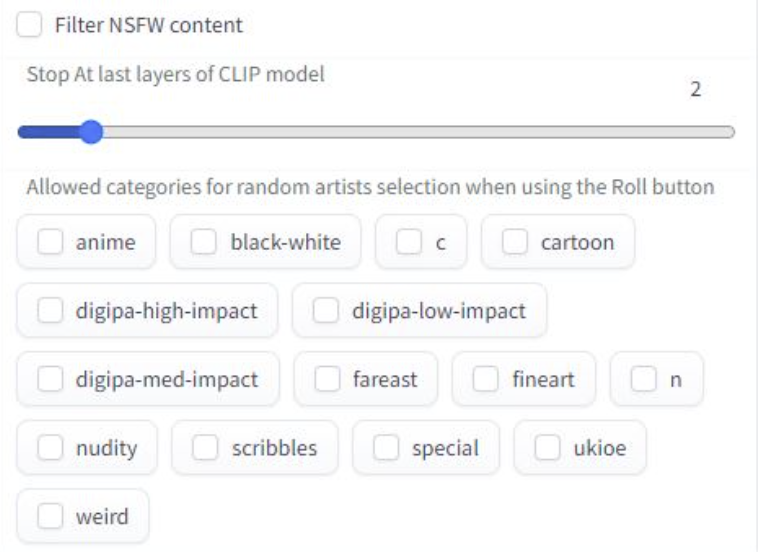Check the anime category checkbox

click(x=50, y=242)
